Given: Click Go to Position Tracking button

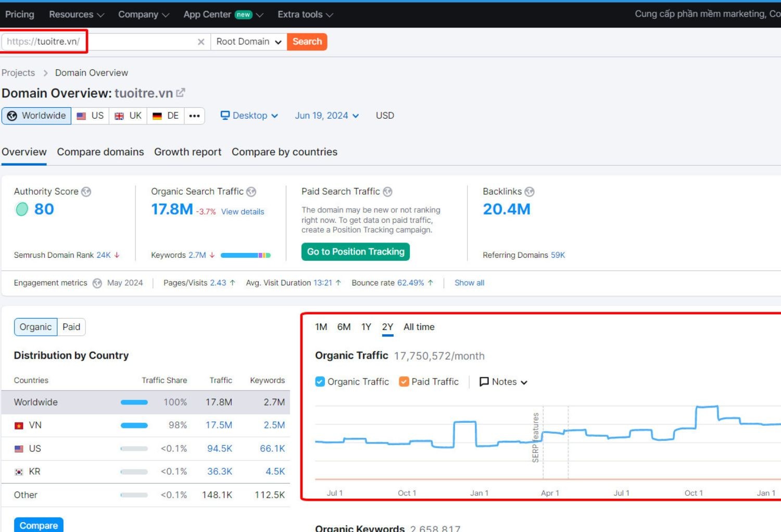Looking at the screenshot, I should pos(356,252).
